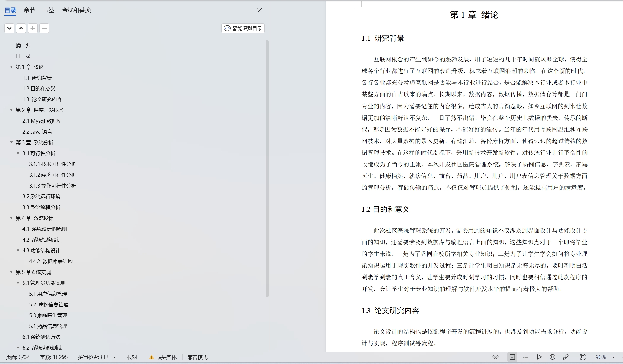
Task: Click the plus promote-level button
Action: [x=33, y=28]
